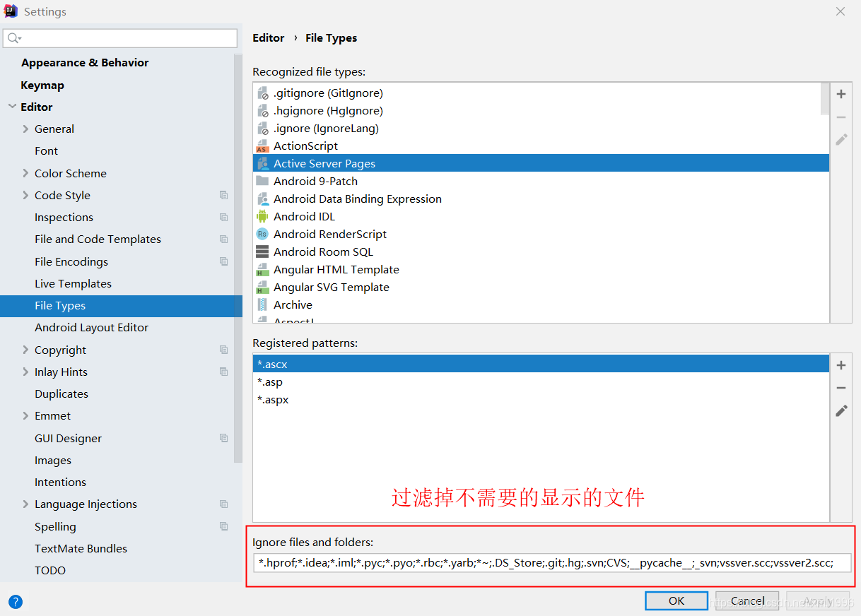Click the Ignore files and folders field
This screenshot has width=861, height=616.
coord(552,562)
